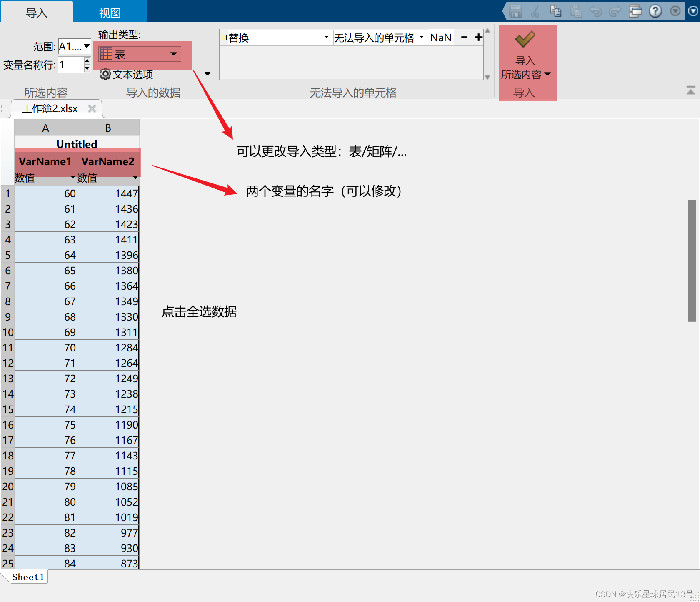
Task: Click the redo arrow icon
Action: pos(615,11)
